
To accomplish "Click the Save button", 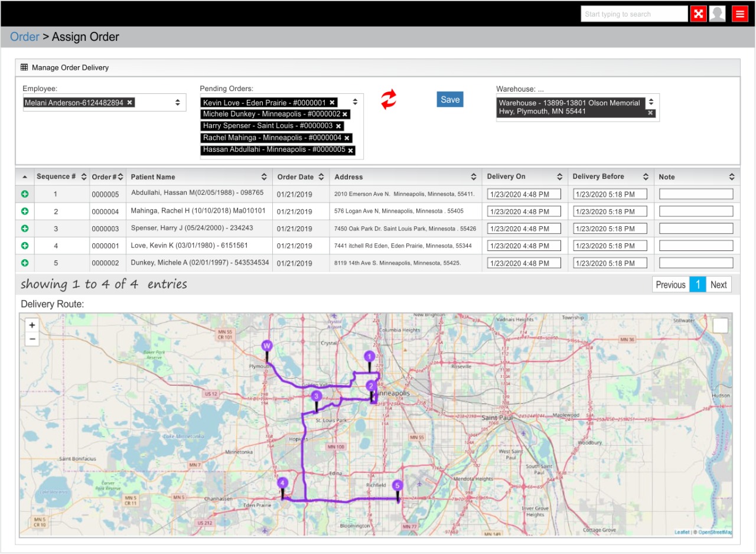I will pos(450,100).
